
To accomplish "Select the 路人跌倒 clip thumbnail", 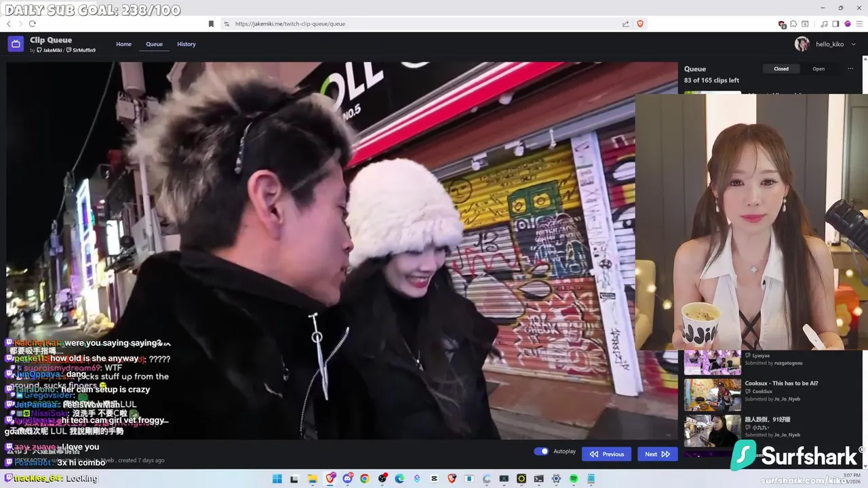I will (x=712, y=431).
